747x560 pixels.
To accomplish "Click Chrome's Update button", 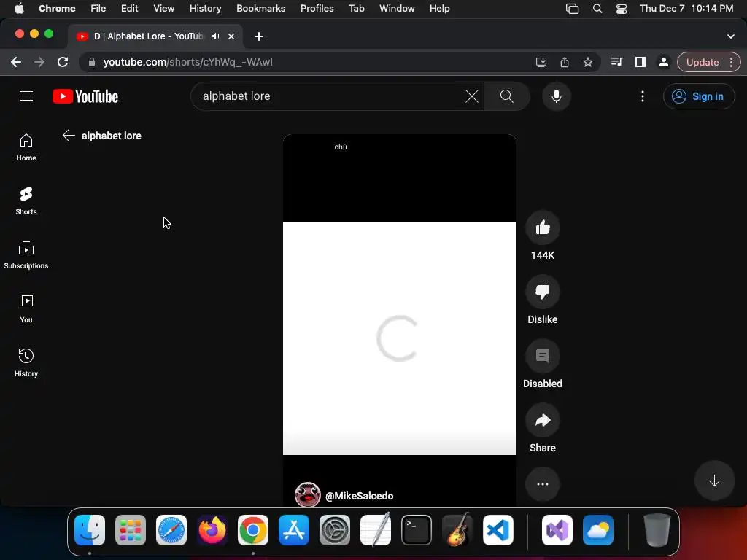I will coord(703,63).
